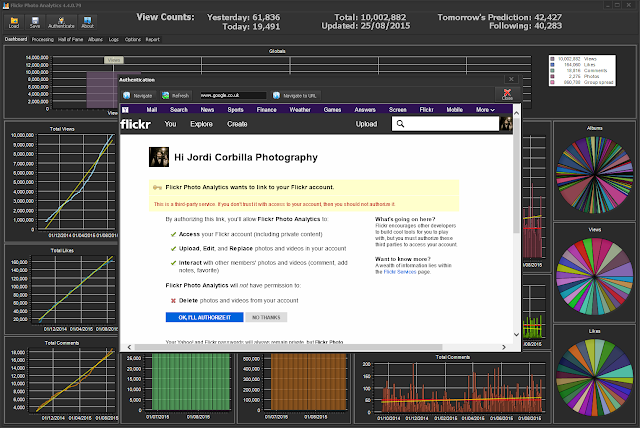Click Answers in the Yahoo bar

click(x=365, y=110)
